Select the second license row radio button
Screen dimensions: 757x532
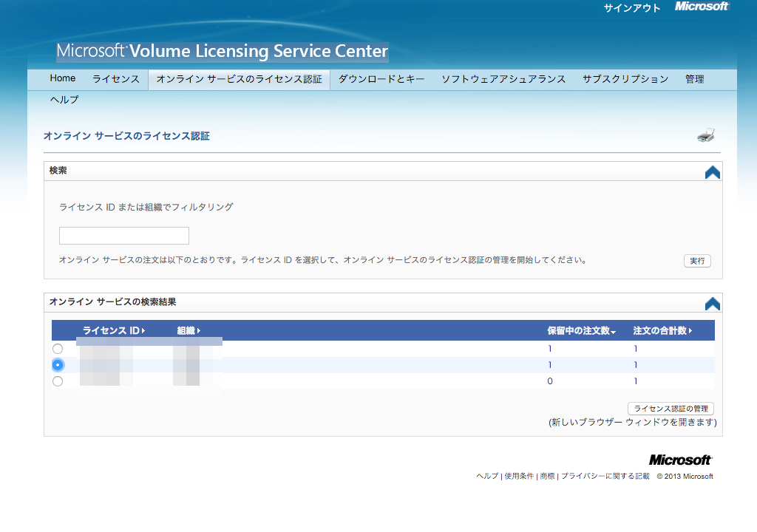[x=58, y=365]
